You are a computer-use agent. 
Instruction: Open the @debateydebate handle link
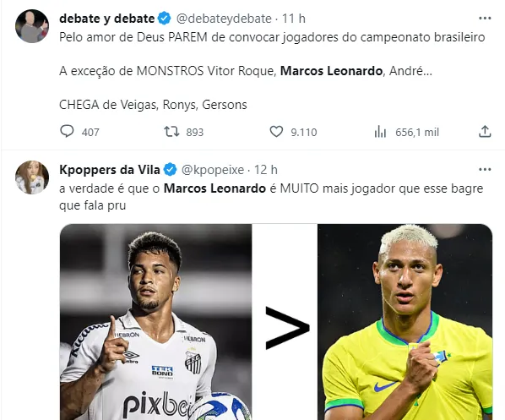pyautogui.click(x=224, y=19)
